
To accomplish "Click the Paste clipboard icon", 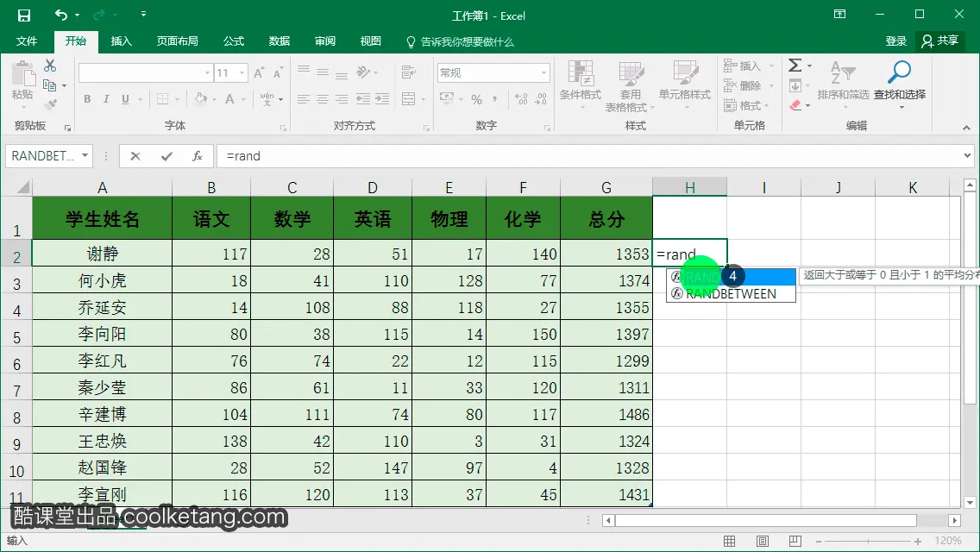I will (23, 74).
